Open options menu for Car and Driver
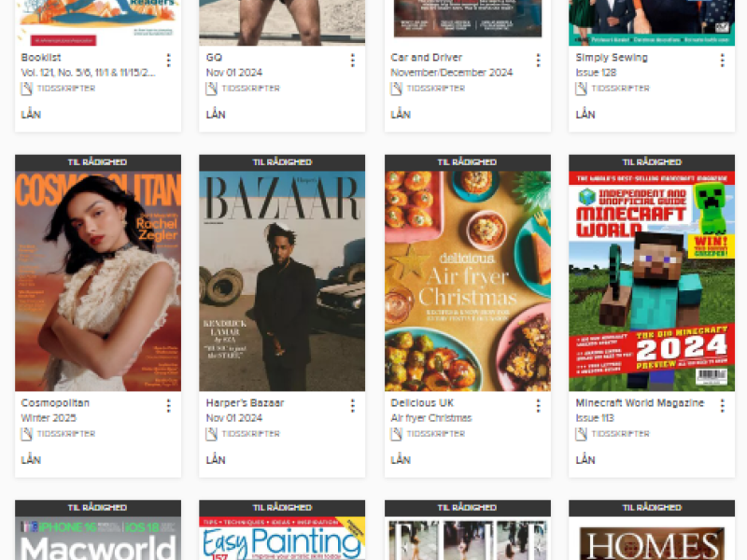Image resolution: width=747 pixels, height=560 pixels. point(538,61)
